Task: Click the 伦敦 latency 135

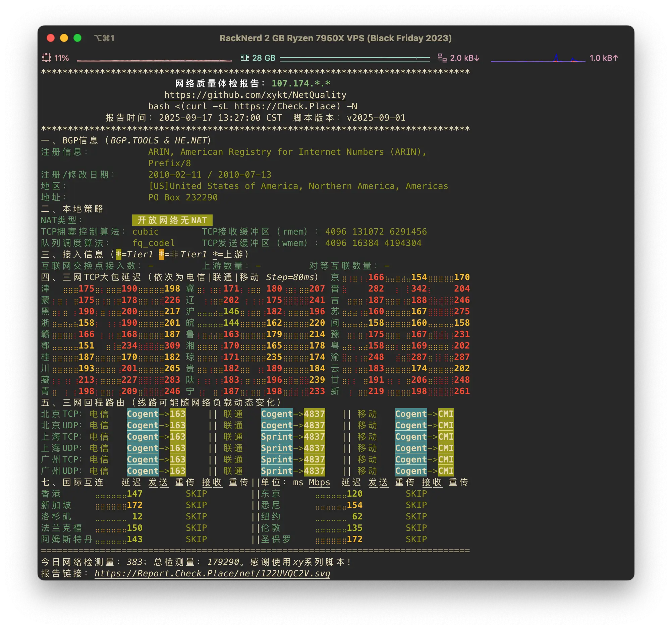Action: click(354, 528)
